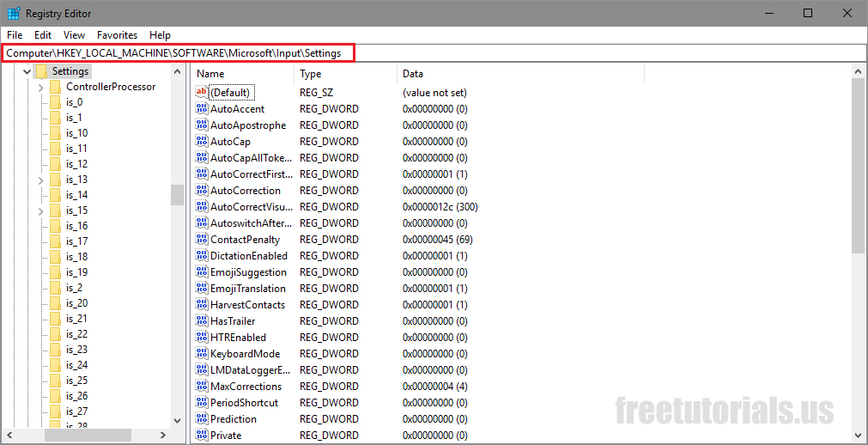Click the ContactPenalty DWORD icon

(x=202, y=240)
